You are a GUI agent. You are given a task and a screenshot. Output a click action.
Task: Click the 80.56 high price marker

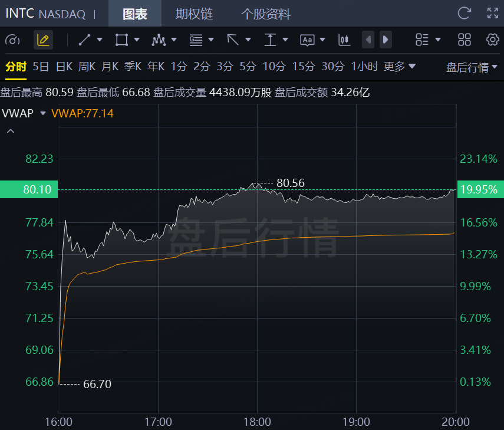[290, 183]
